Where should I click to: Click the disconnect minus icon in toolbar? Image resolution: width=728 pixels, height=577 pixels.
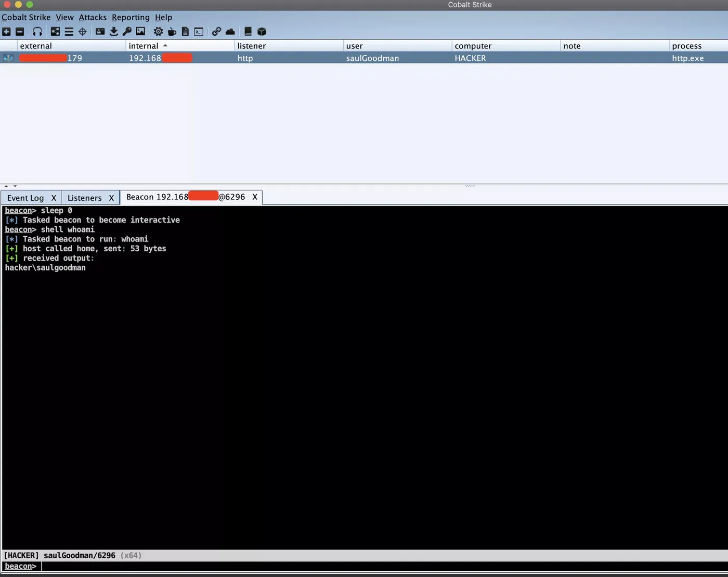coord(20,32)
